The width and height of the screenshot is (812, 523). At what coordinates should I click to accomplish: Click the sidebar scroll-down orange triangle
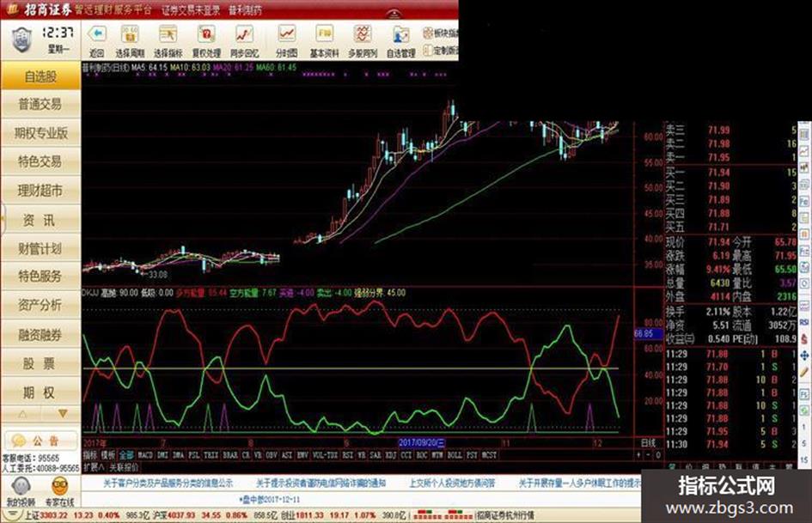(x=63, y=414)
